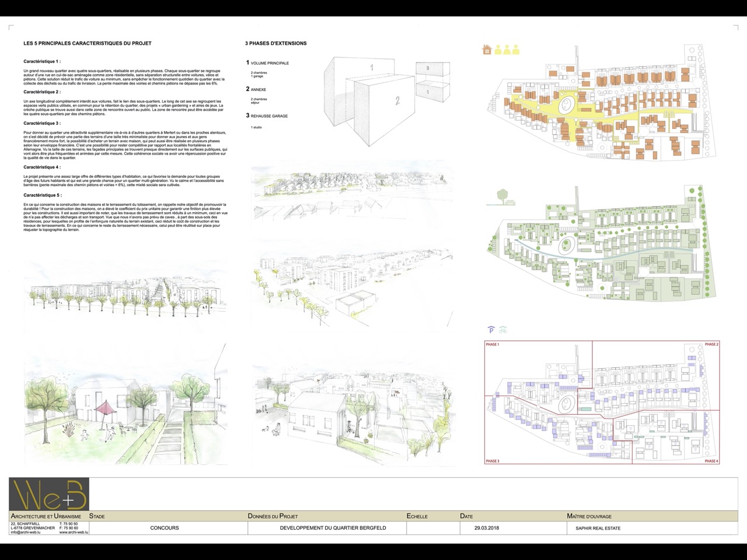Select the PHASE 1 label
This screenshot has height=560, width=747.
(493, 345)
